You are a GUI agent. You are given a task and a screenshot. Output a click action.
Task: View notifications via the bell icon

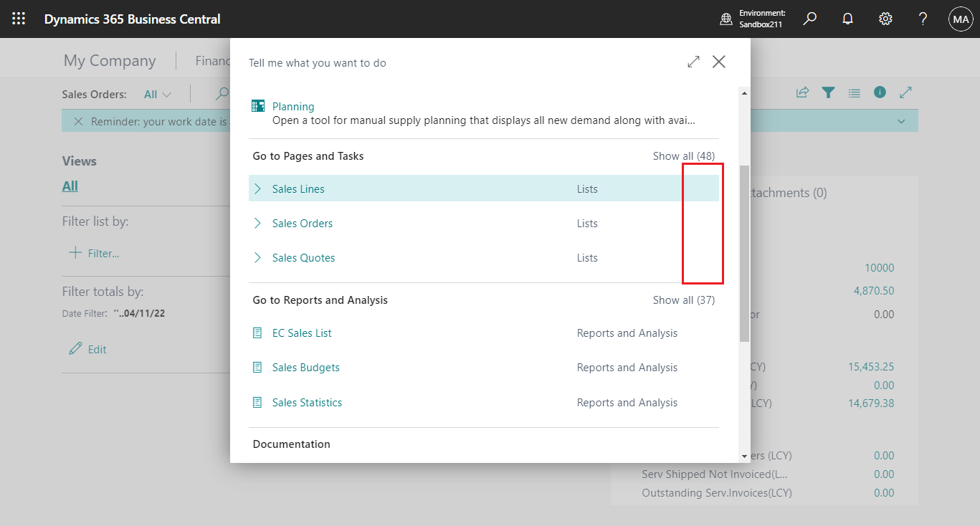point(847,19)
